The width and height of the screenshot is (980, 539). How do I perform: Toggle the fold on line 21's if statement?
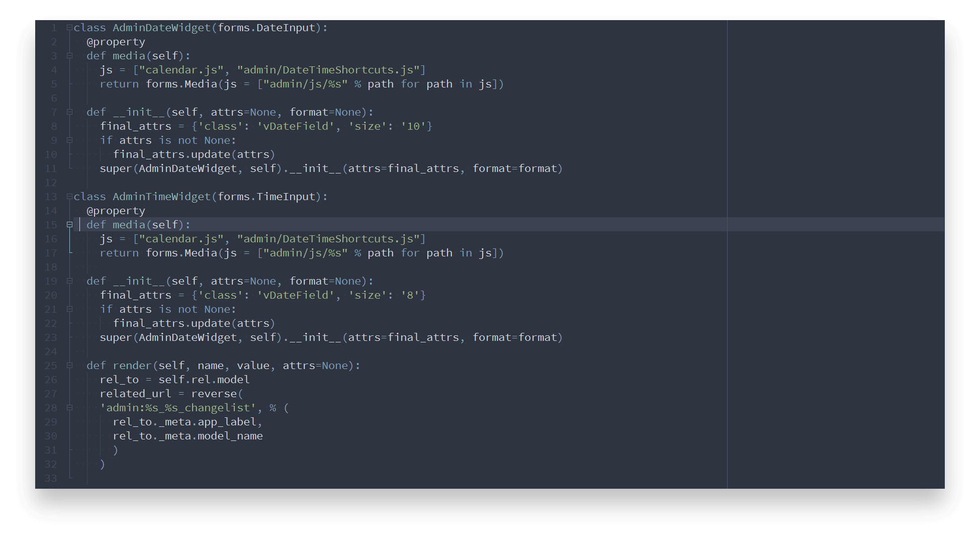point(68,309)
